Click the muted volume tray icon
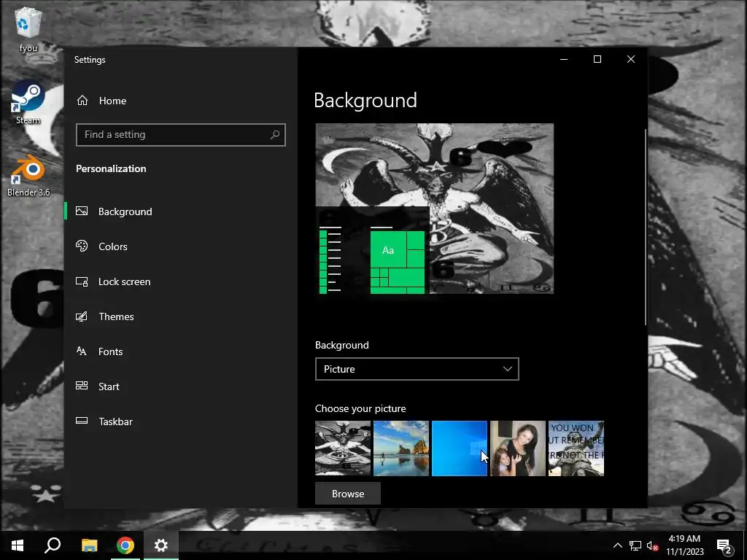This screenshot has width=747, height=560. [652, 545]
